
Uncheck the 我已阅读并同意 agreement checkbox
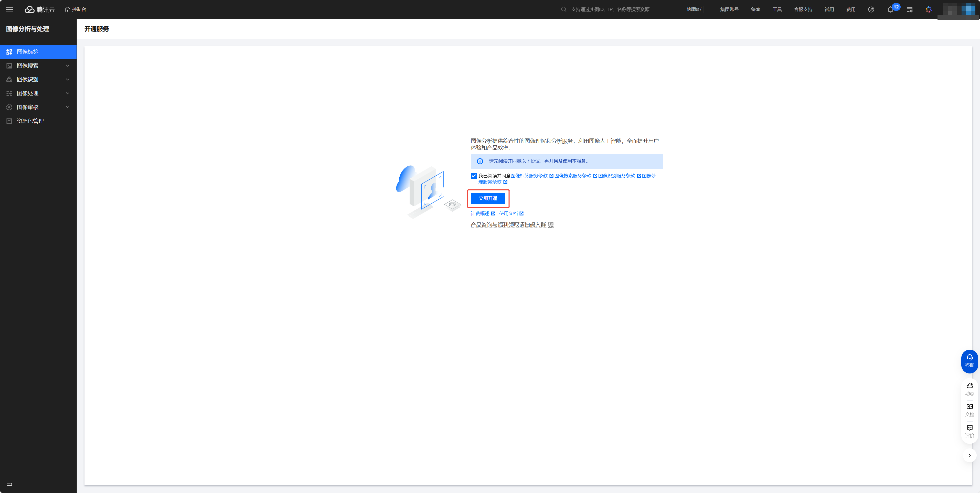(474, 176)
